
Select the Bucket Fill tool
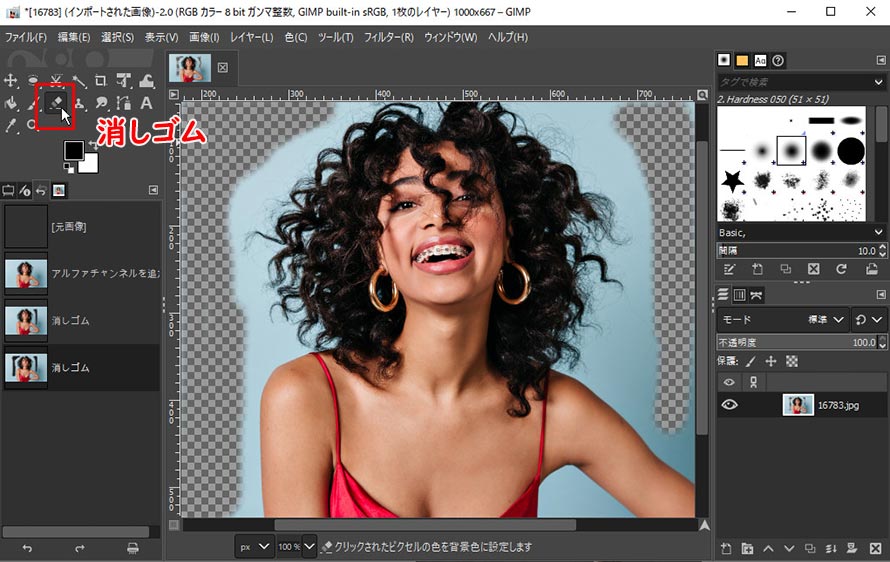point(11,103)
